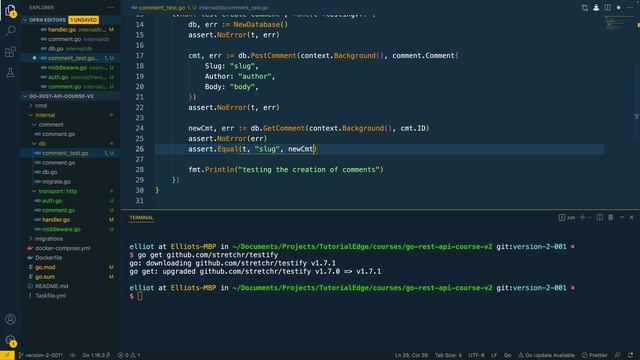Viewport: 640px width, 360px height.
Task: Select comment_test.go in Open Editors list
Action: click(71, 58)
